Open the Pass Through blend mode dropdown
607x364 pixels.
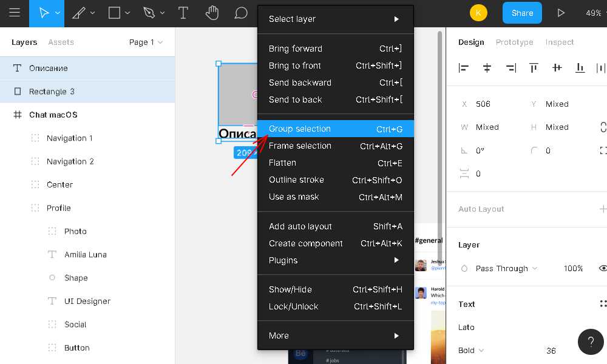[x=507, y=268]
